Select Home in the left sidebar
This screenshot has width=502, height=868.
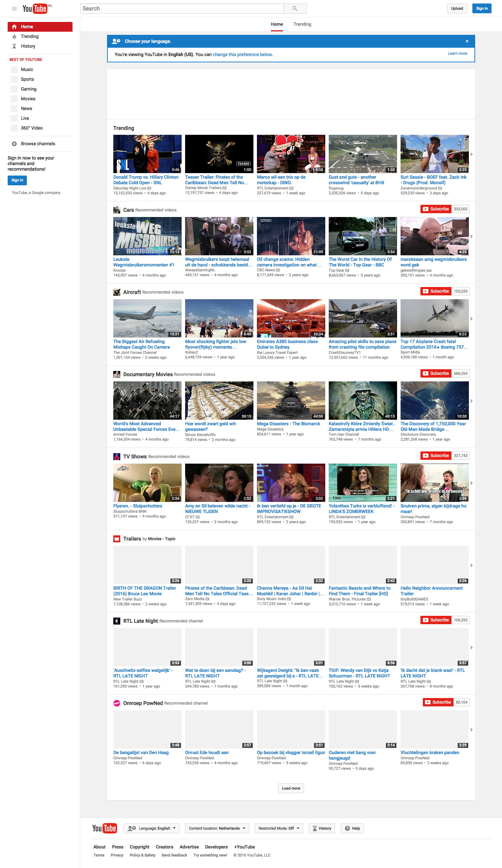[40, 27]
